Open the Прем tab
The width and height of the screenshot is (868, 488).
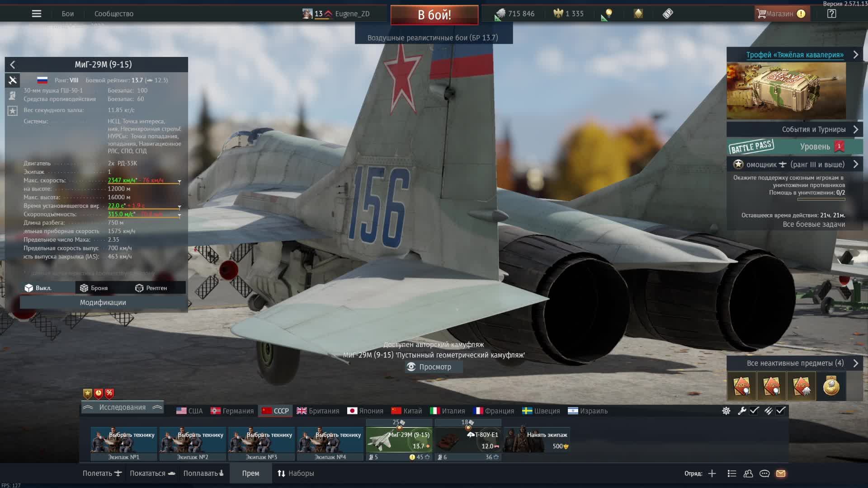point(250,473)
